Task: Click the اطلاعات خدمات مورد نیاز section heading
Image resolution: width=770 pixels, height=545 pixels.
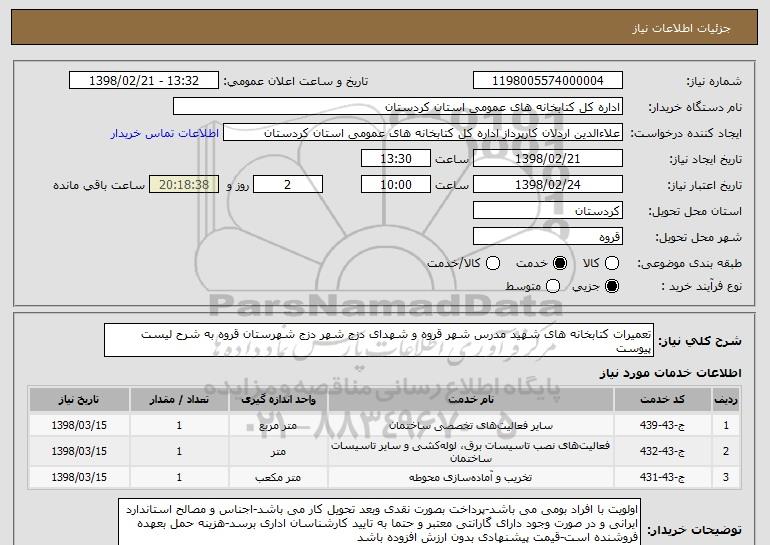Action: pos(670,373)
